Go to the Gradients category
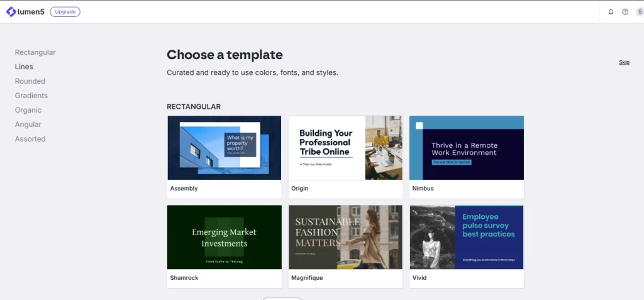The width and height of the screenshot is (644, 300). [31, 96]
